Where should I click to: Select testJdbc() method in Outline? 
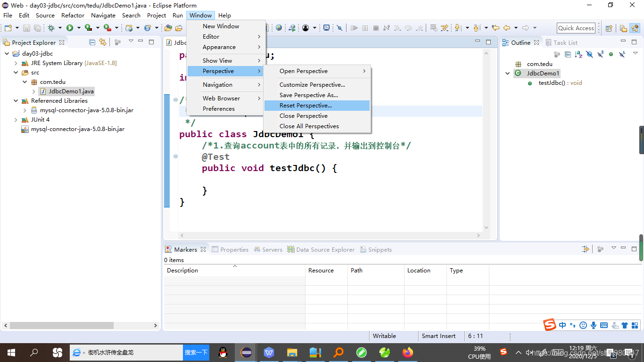coord(555,83)
